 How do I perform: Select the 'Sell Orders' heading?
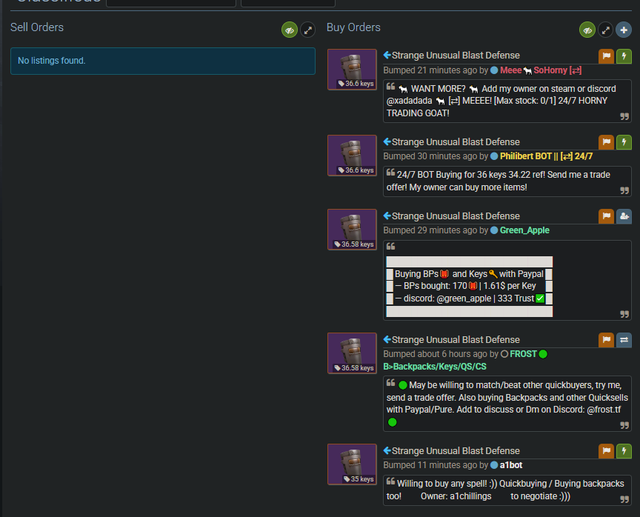(x=37, y=27)
